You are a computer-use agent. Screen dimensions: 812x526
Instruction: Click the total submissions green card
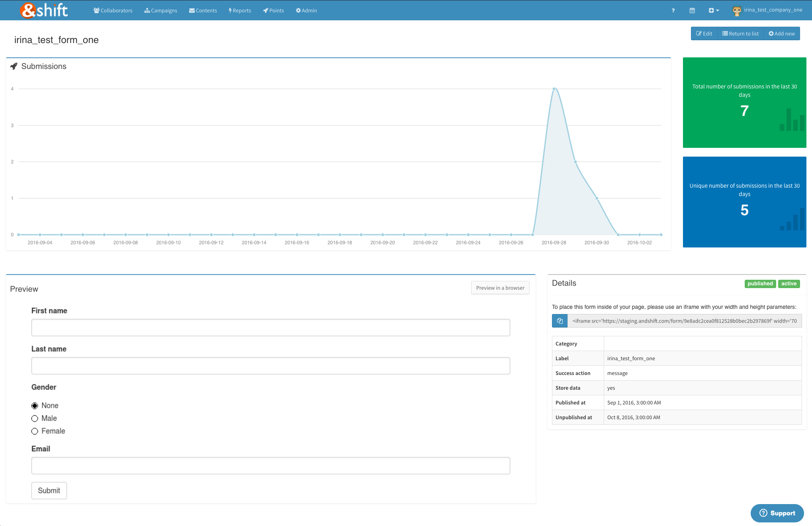[744, 102]
